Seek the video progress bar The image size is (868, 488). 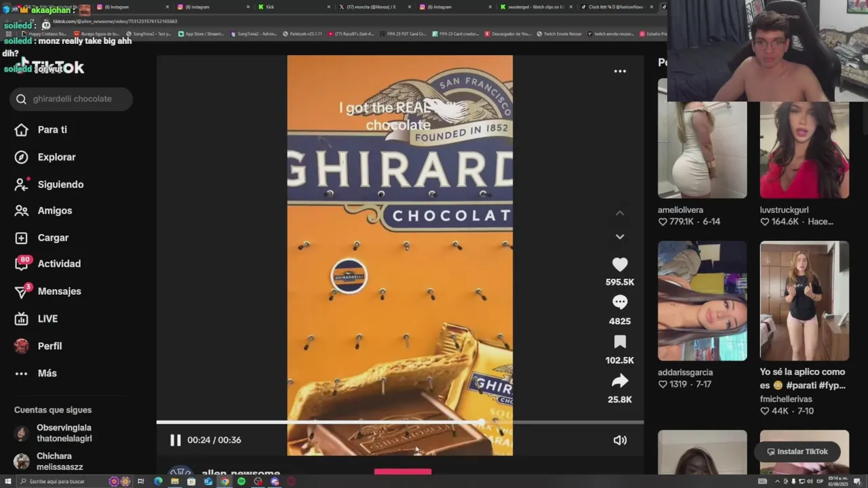click(400, 422)
